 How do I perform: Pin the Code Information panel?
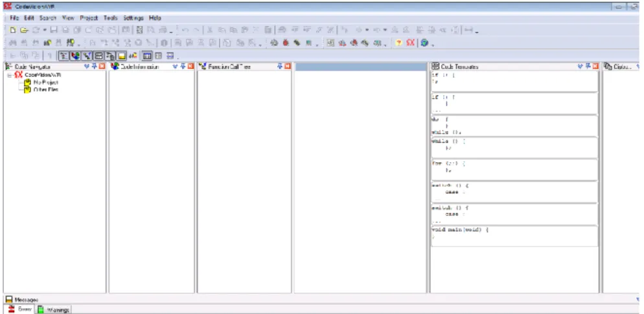[183, 66]
